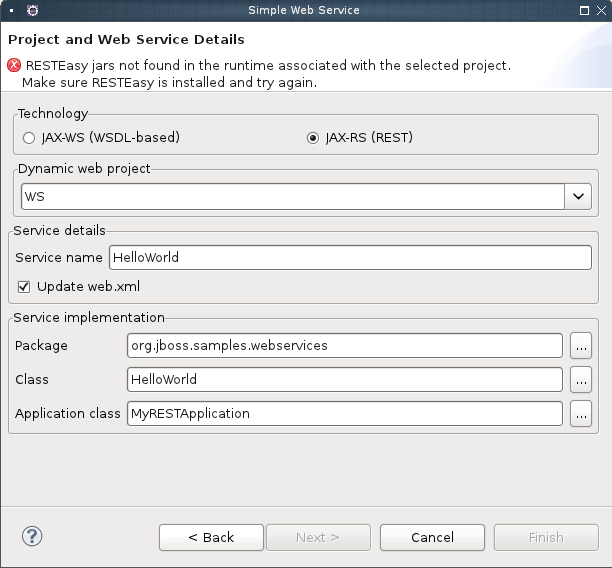Browse for Application class using ellipsis button
Image resolution: width=612 pixels, height=568 pixels.
581,413
